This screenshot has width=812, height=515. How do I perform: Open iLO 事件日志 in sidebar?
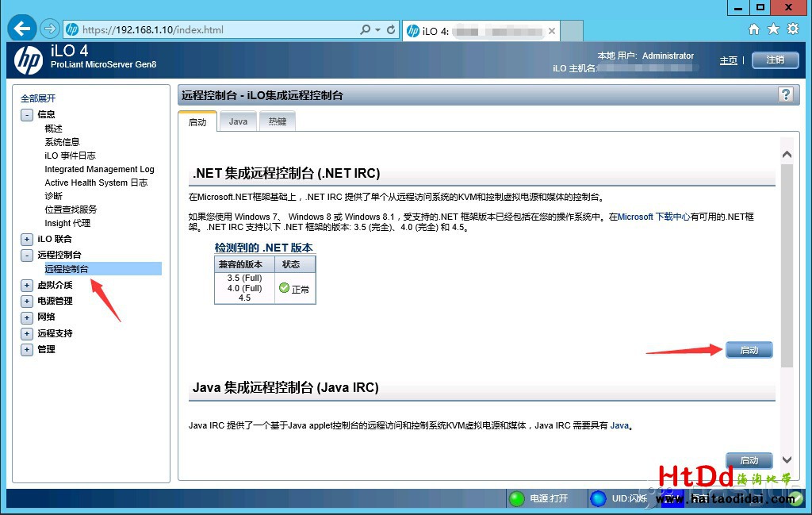click(70, 156)
